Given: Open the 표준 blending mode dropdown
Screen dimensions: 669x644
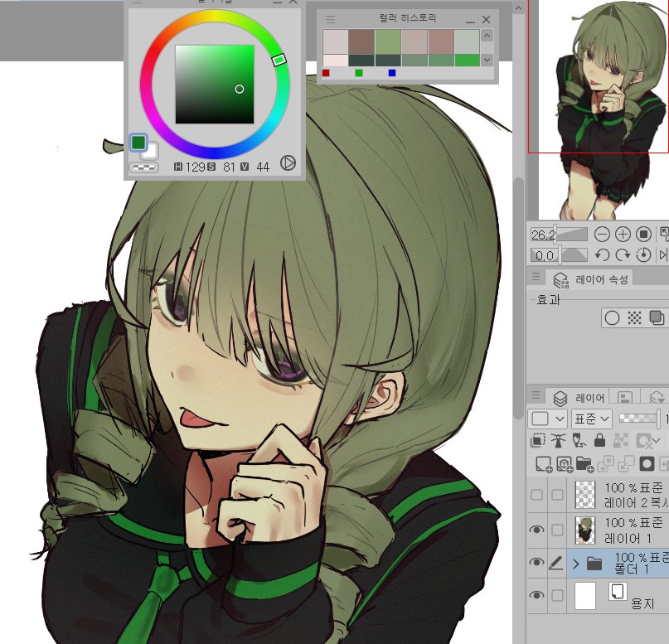Looking at the screenshot, I should tap(592, 419).
